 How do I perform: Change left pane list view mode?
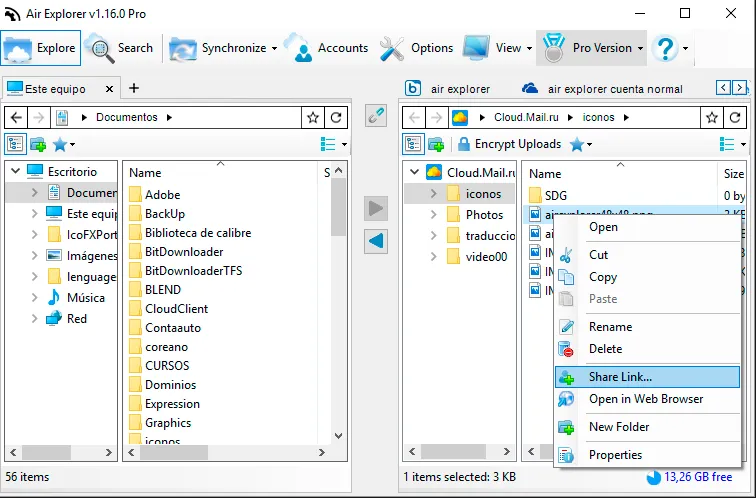[334, 144]
